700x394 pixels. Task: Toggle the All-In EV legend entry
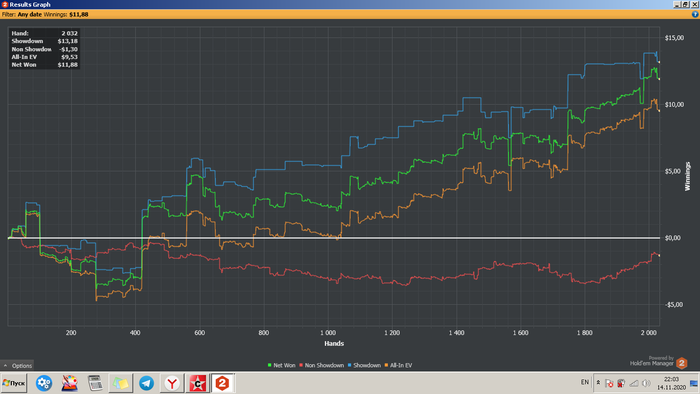[x=398, y=365]
